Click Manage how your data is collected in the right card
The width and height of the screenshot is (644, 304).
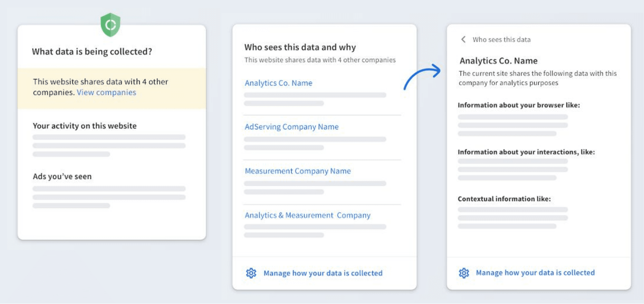[535, 273]
